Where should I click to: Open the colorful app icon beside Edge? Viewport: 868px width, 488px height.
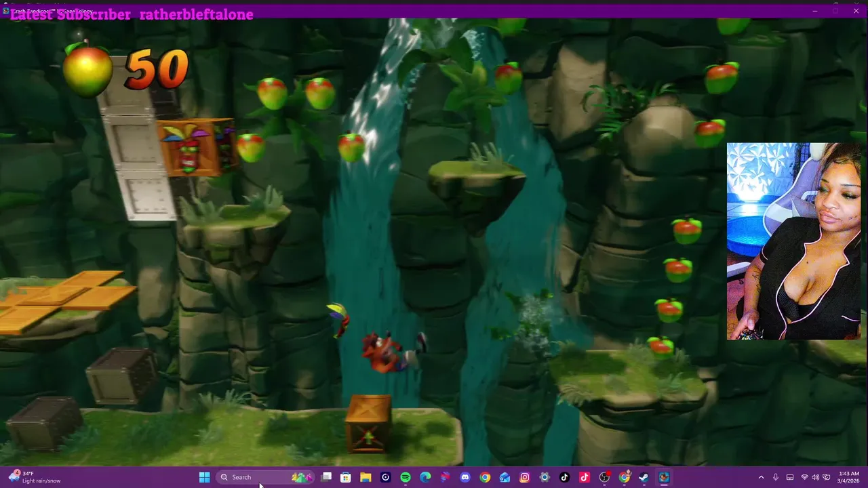point(446,477)
